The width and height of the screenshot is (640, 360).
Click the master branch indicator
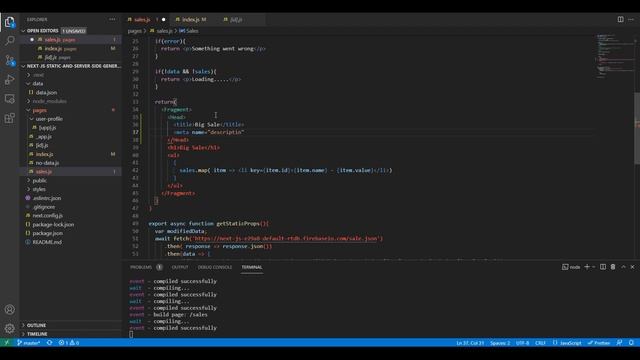click(29, 342)
